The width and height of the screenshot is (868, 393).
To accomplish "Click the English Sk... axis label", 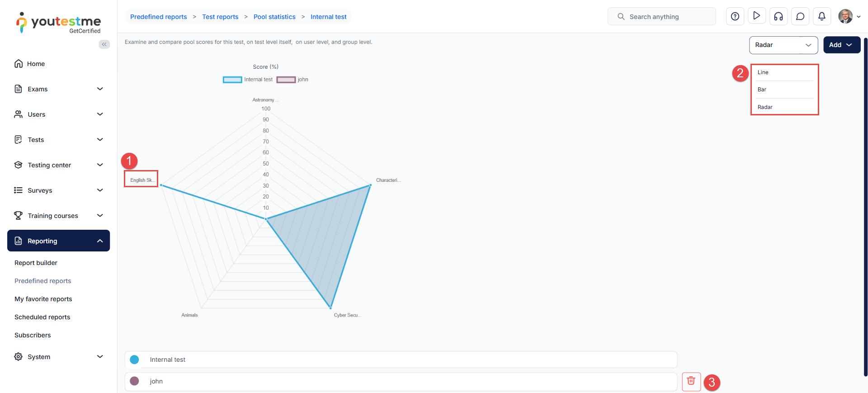I will pyautogui.click(x=142, y=180).
